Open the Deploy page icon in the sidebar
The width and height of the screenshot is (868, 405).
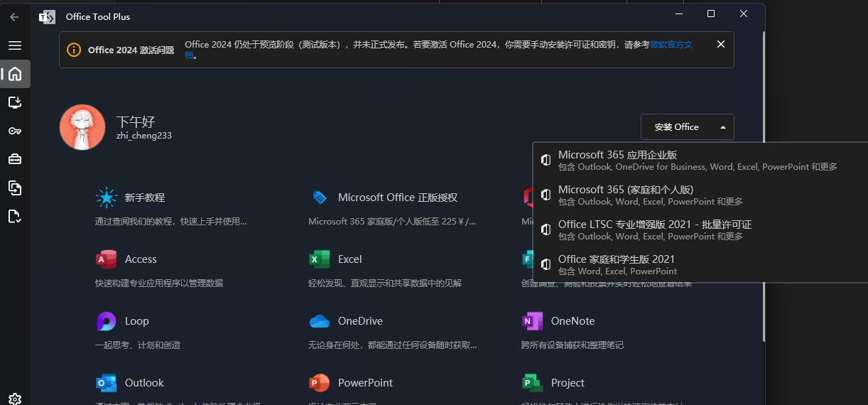[x=15, y=102]
